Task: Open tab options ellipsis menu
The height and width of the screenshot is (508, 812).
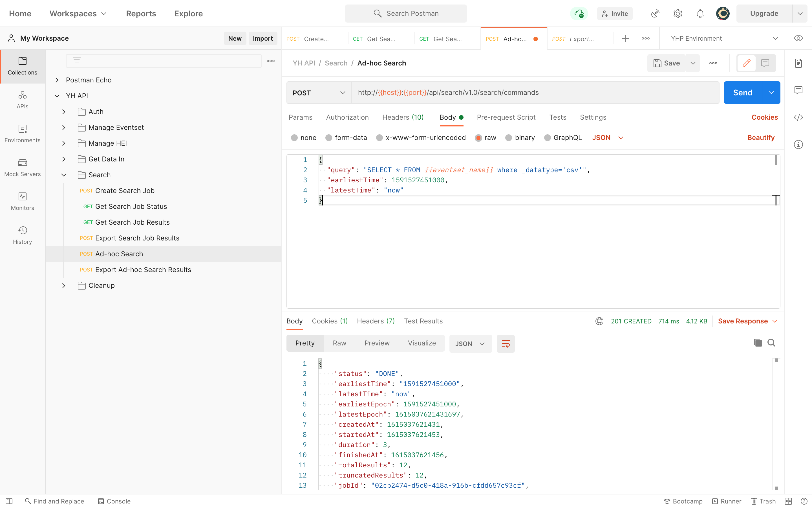Action: (646, 38)
